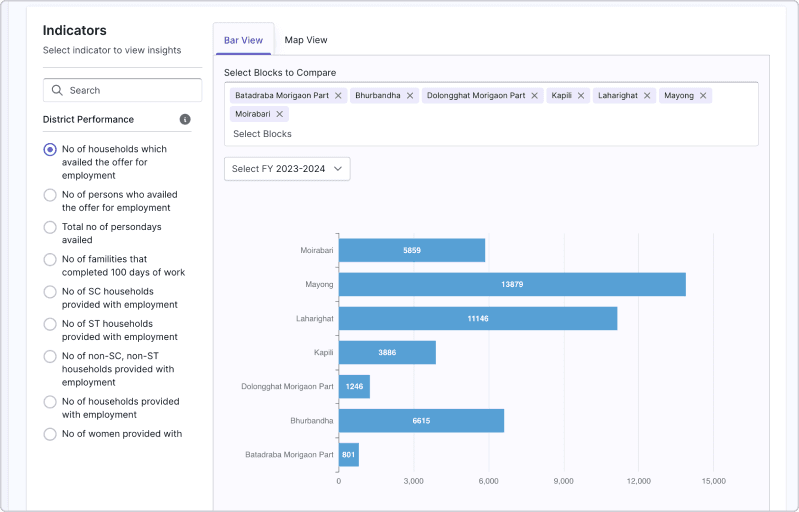Click the Bhurbandha axis label in chart
799x512 pixels.
(x=311, y=421)
